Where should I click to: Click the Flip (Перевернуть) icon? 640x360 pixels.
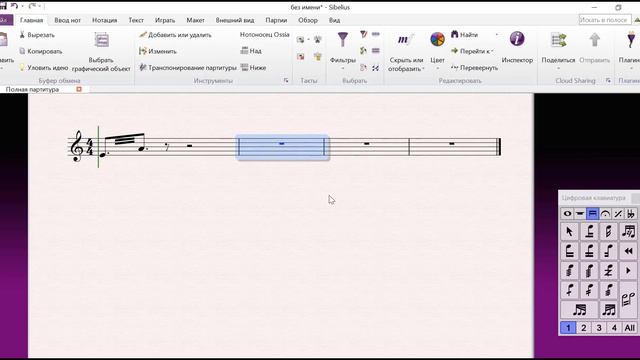(x=455, y=67)
